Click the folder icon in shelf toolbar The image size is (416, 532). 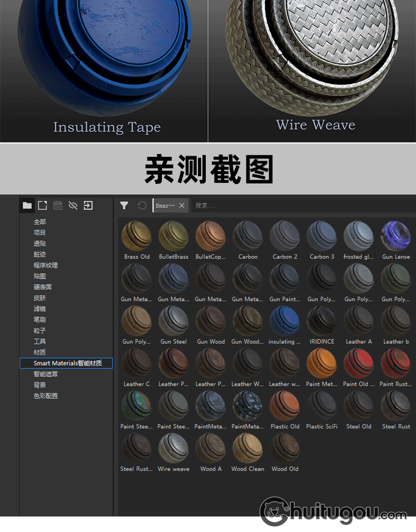tap(27, 206)
